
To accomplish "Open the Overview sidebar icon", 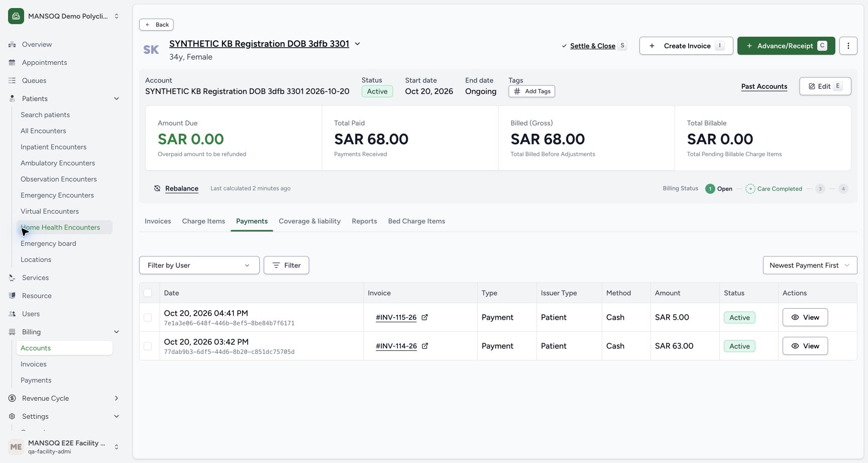I will click(12, 44).
